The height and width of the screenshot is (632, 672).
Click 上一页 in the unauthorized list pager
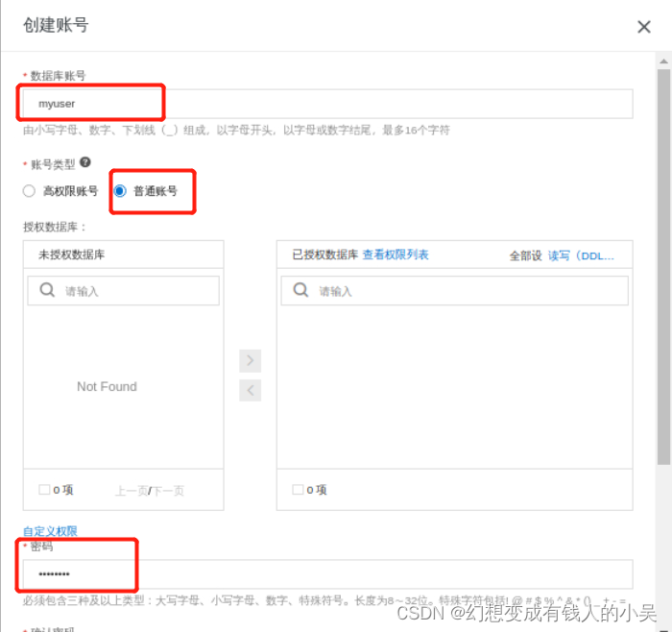132,491
